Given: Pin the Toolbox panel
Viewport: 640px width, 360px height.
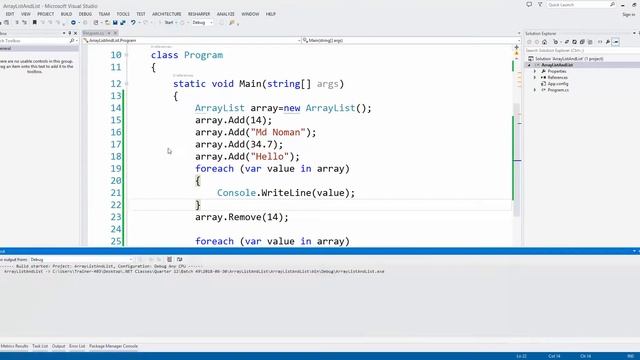Looking at the screenshot, I should point(69,33).
